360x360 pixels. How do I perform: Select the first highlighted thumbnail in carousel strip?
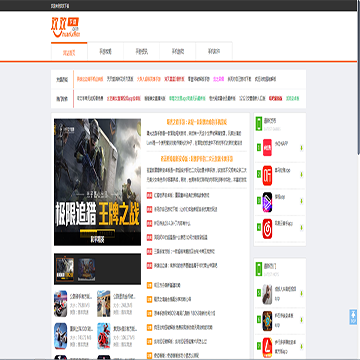(x=65, y=269)
